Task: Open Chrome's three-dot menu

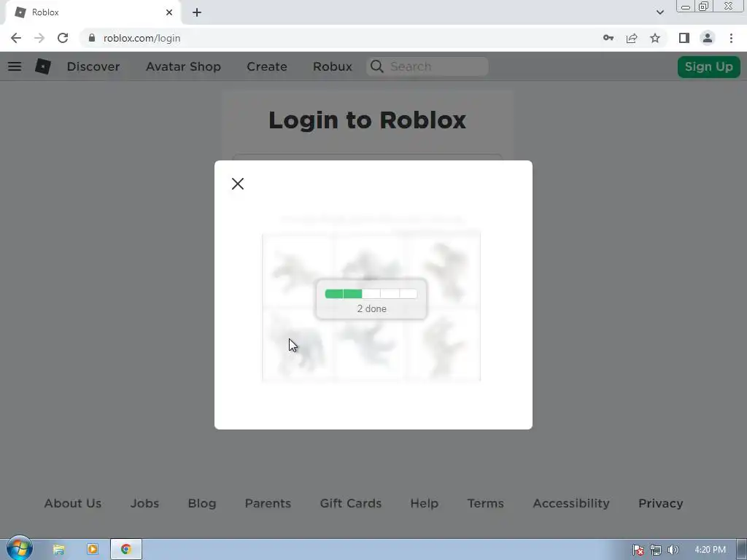Action: (x=731, y=38)
